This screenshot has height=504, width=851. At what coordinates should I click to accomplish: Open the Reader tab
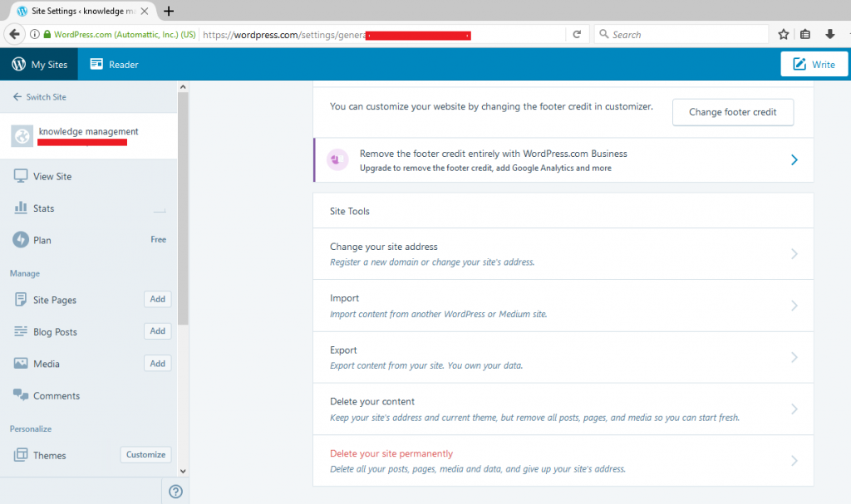tap(114, 64)
